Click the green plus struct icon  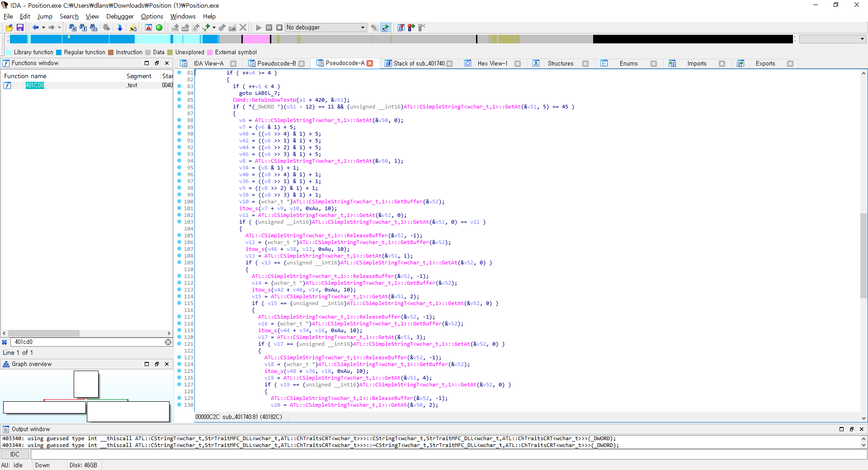[x=206, y=28]
